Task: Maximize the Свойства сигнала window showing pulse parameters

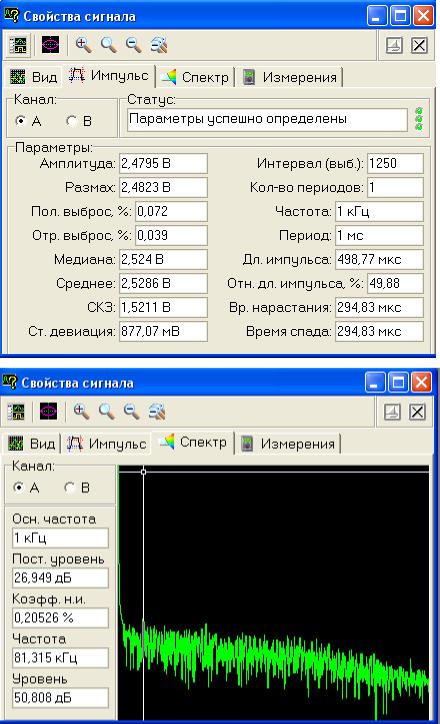Action: point(400,16)
